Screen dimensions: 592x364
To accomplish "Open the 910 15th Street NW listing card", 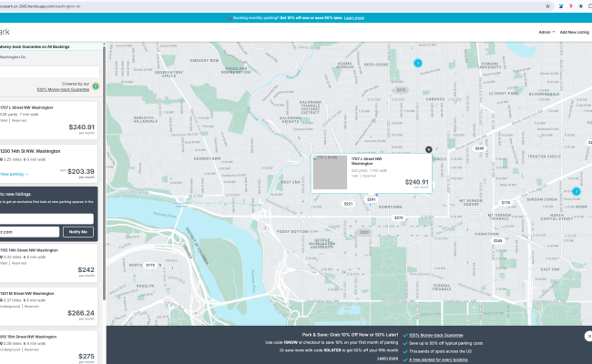I will pyautogui.click(x=48, y=348).
